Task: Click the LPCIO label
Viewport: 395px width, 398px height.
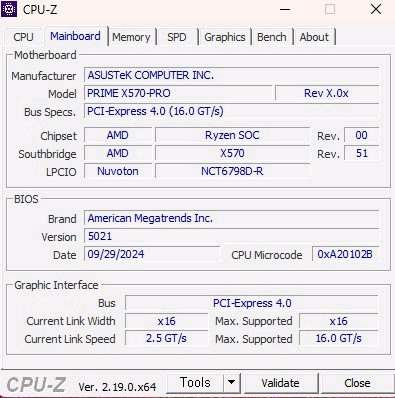Action: click(61, 172)
